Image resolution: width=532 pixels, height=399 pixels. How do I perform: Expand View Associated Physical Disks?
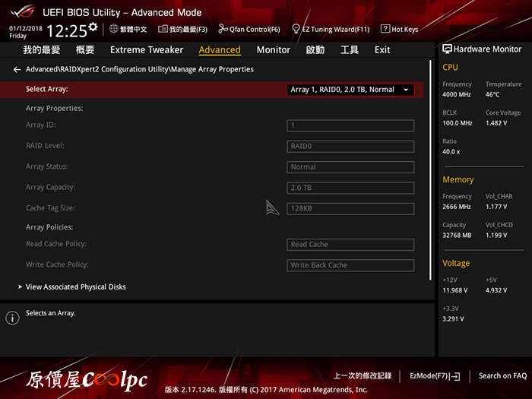76,287
